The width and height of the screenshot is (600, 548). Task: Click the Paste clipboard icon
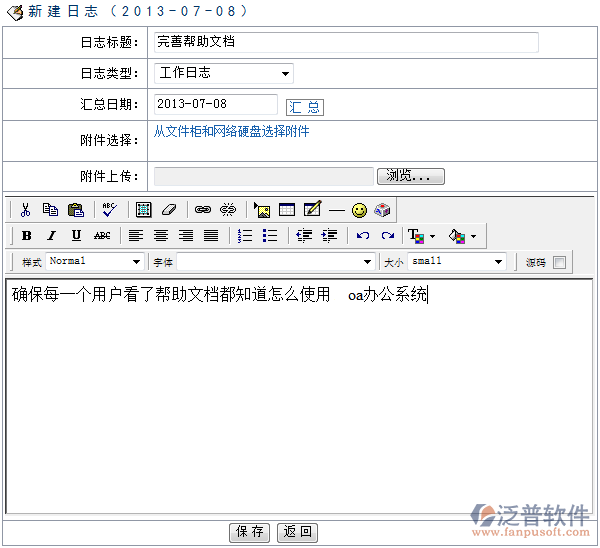(75, 210)
